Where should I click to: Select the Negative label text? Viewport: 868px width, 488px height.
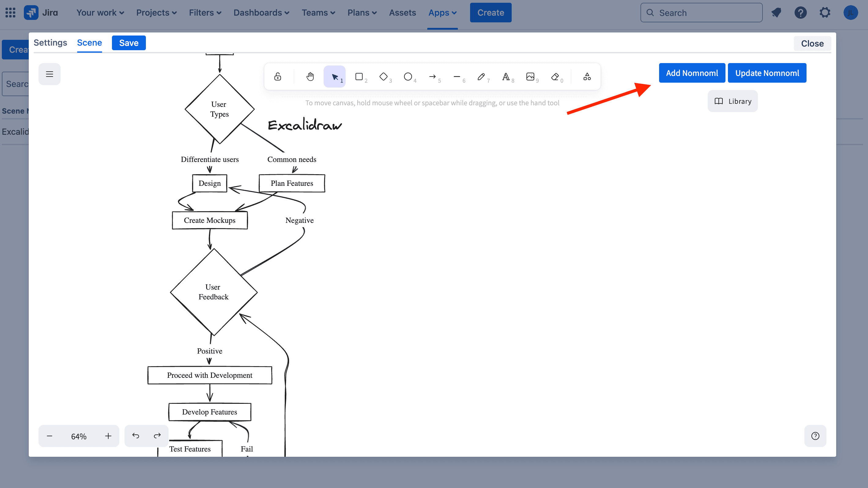[x=299, y=220]
